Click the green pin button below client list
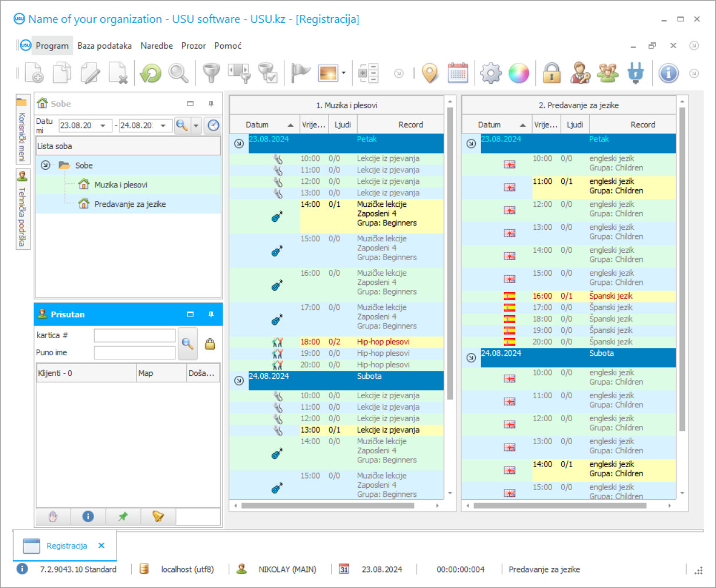 (123, 516)
